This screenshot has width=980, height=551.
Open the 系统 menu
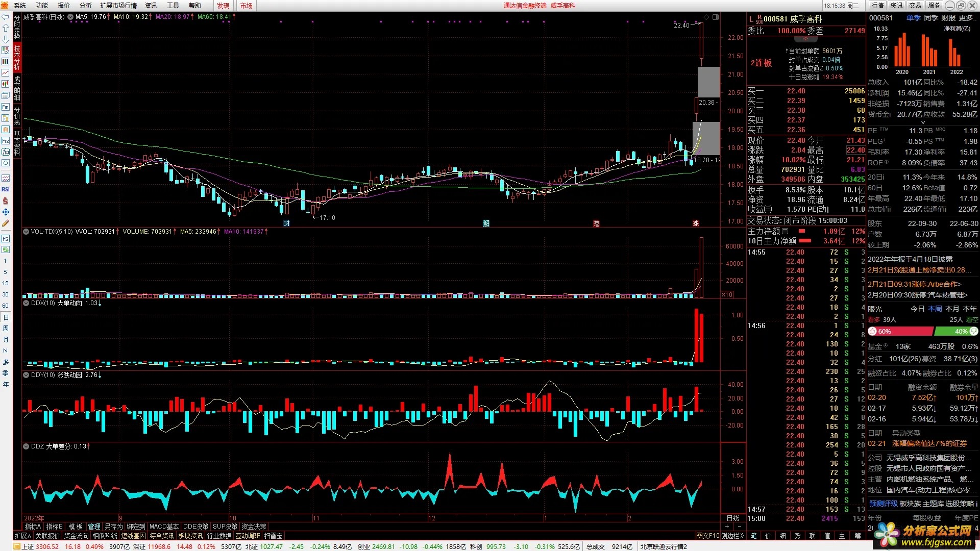tap(20, 6)
